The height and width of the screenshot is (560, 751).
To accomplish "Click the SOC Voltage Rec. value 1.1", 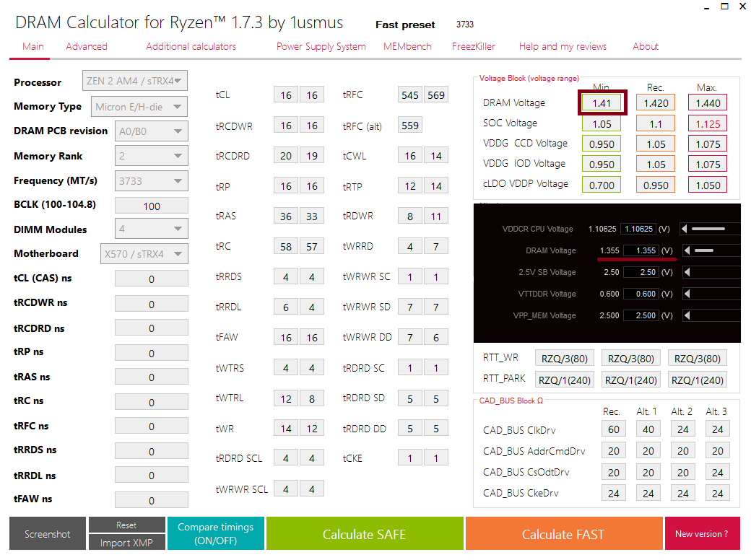I will point(656,123).
